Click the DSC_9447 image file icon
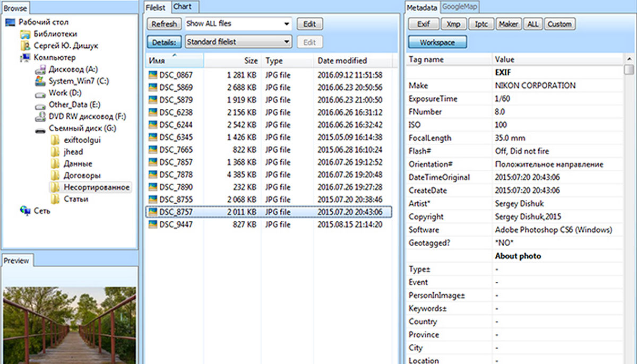637x364 pixels. click(x=153, y=225)
